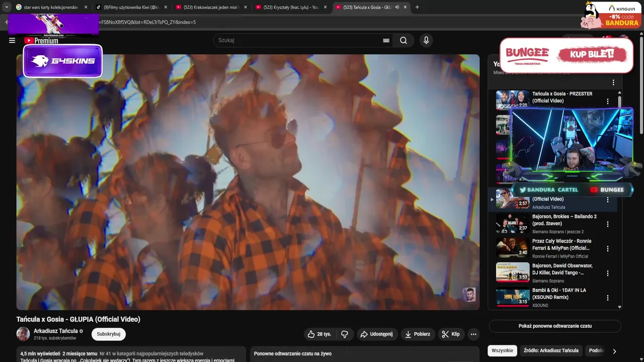Switch to the Filmy użytkownika Kiwi tab

131,7
